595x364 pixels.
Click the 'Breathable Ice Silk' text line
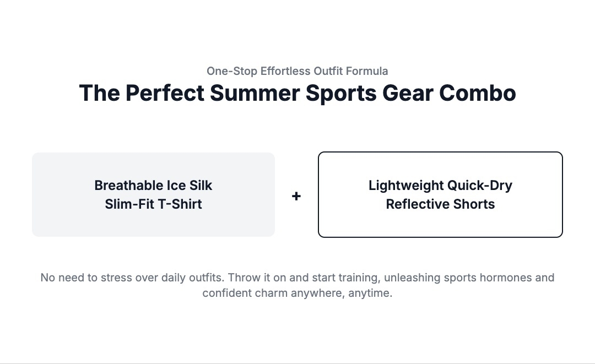click(x=153, y=186)
